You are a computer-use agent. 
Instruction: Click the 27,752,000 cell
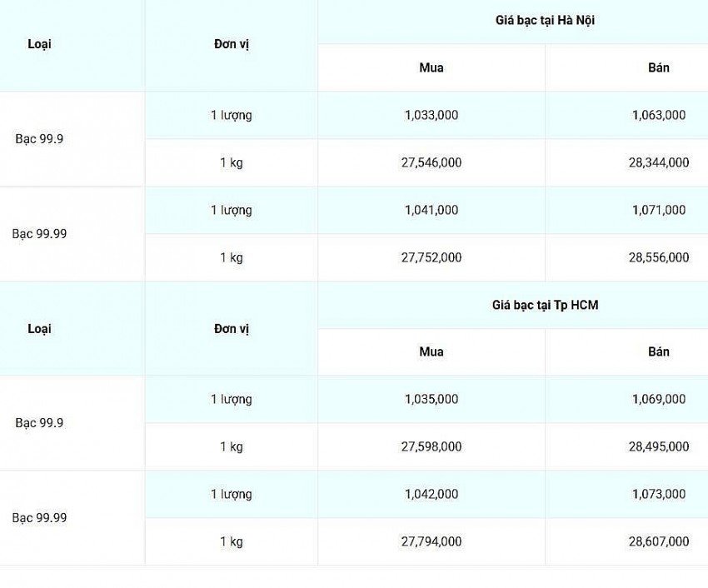pyautogui.click(x=431, y=257)
